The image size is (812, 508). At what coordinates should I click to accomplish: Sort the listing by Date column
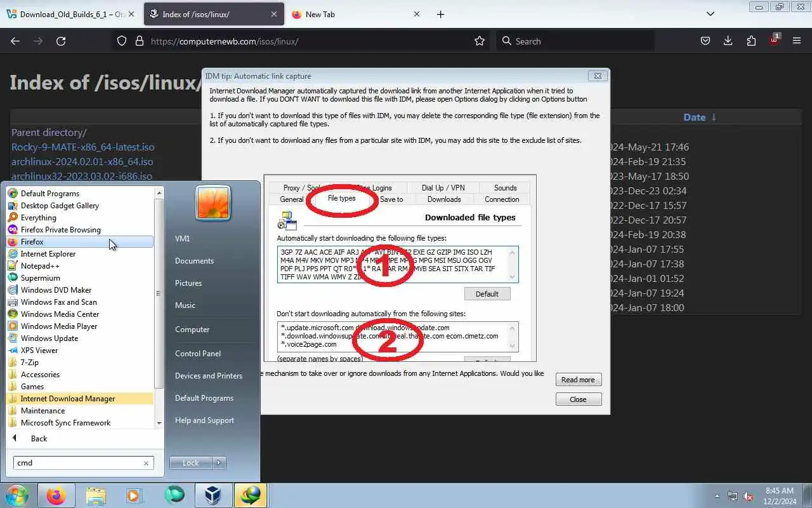point(695,117)
